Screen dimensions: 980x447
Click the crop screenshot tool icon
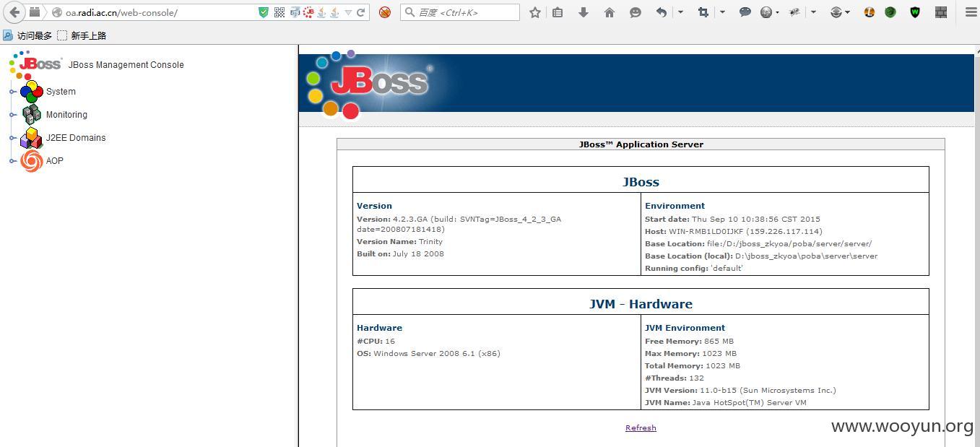[x=703, y=12]
